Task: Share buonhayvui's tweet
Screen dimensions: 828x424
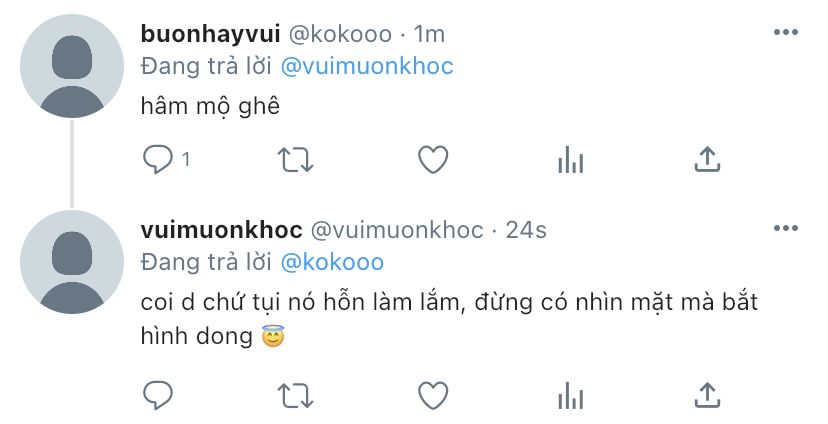Action: point(707,159)
